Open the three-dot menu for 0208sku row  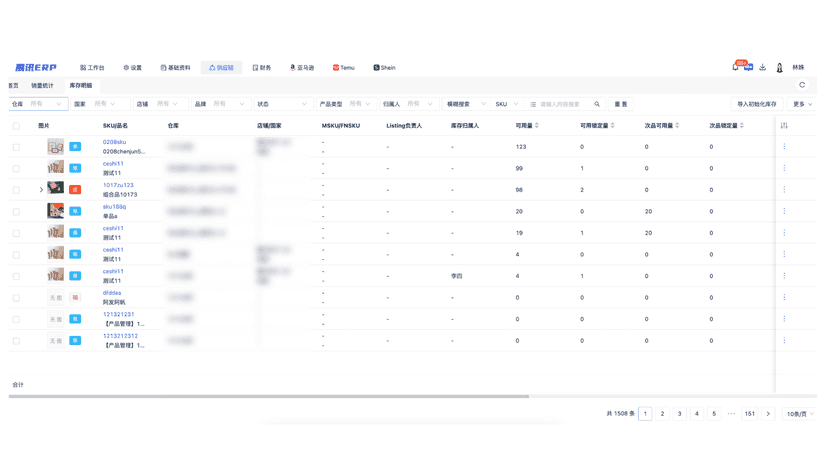pyautogui.click(x=784, y=146)
